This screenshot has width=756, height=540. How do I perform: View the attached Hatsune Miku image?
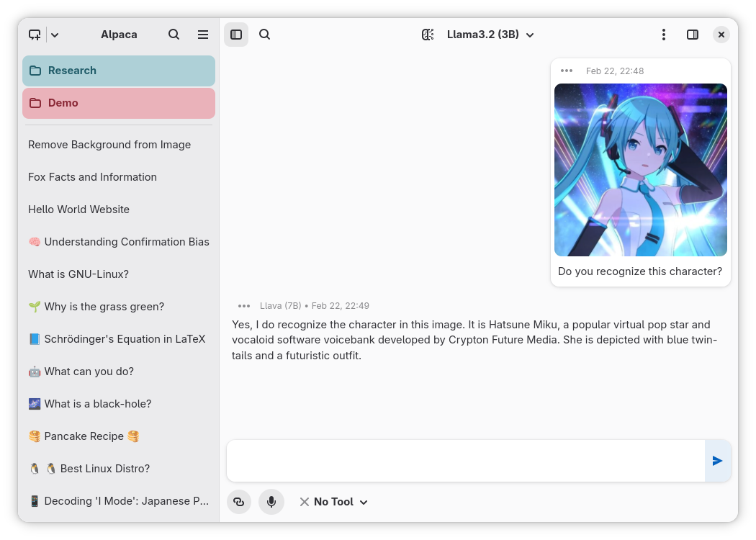[641, 170]
